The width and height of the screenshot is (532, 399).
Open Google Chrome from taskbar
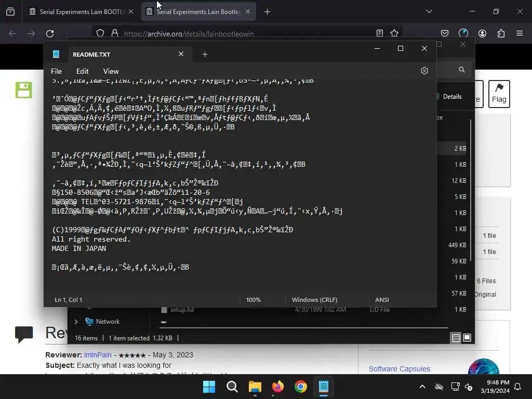click(301, 387)
